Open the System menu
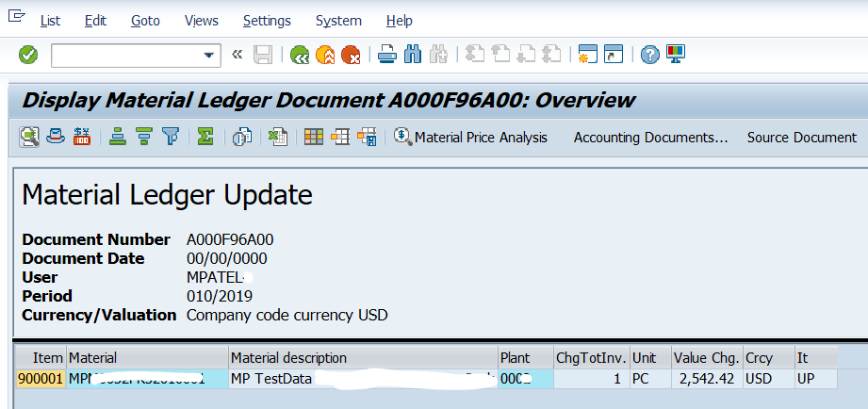The width and height of the screenshot is (868, 409). [x=338, y=21]
